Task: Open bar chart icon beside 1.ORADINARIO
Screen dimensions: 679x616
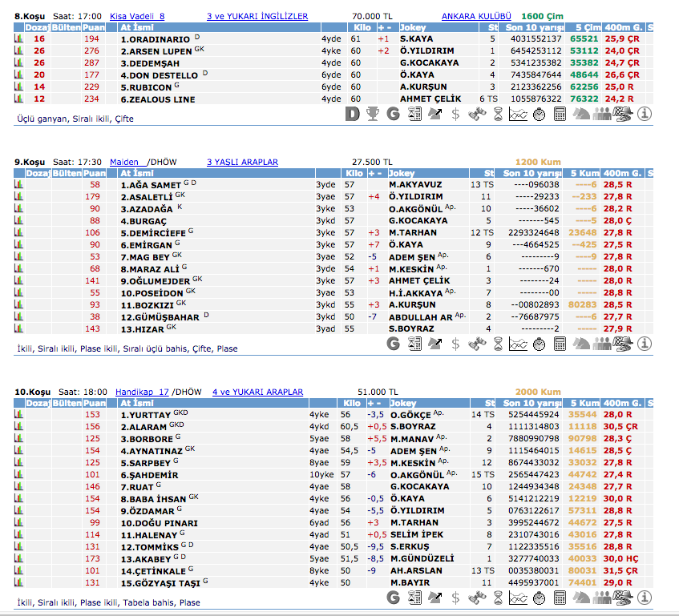Action: click(x=18, y=38)
